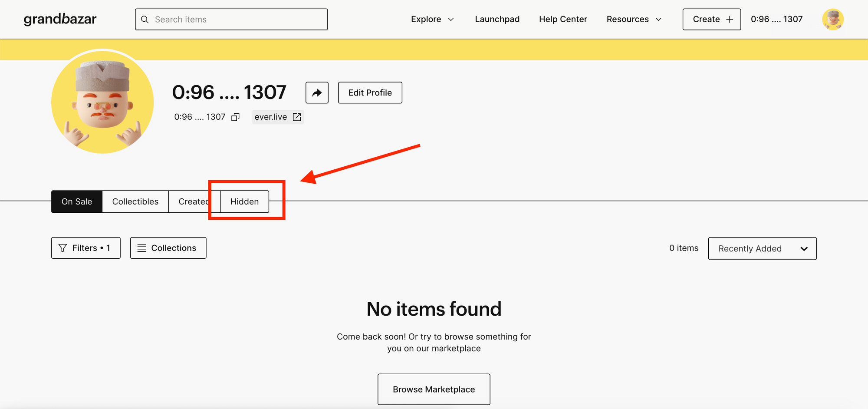The image size is (868, 409).
Task: Open the Launchpad link
Action: coord(497,19)
